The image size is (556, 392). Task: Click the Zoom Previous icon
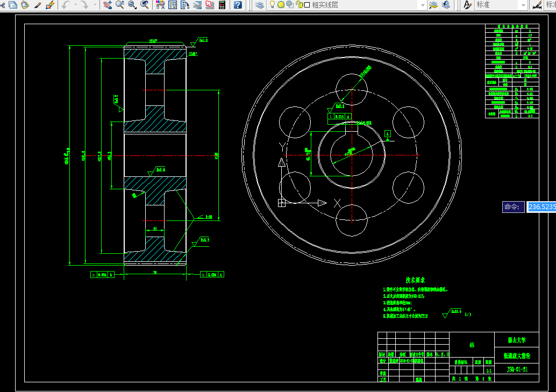click(x=144, y=5)
